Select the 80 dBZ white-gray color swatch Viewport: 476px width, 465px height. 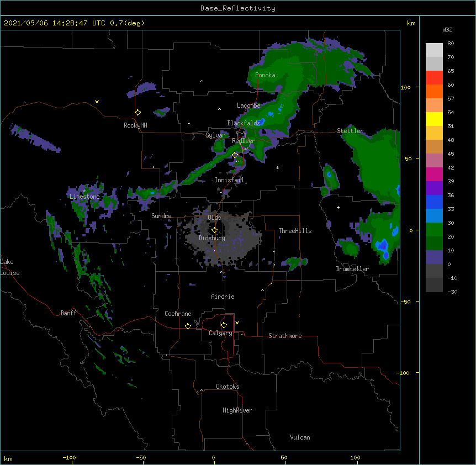tap(434, 50)
